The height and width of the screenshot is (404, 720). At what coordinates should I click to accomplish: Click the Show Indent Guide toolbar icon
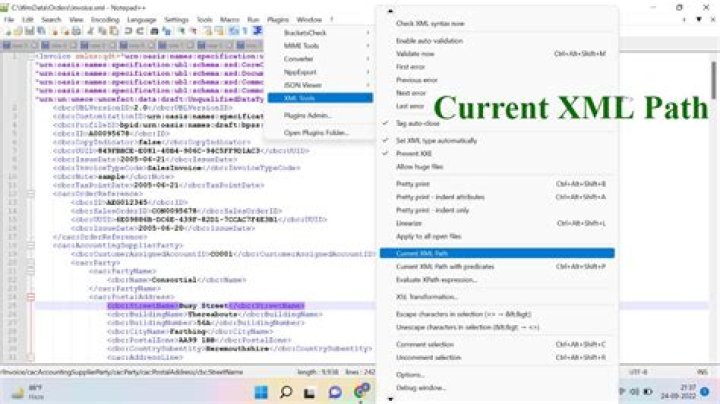pyautogui.click(x=257, y=31)
